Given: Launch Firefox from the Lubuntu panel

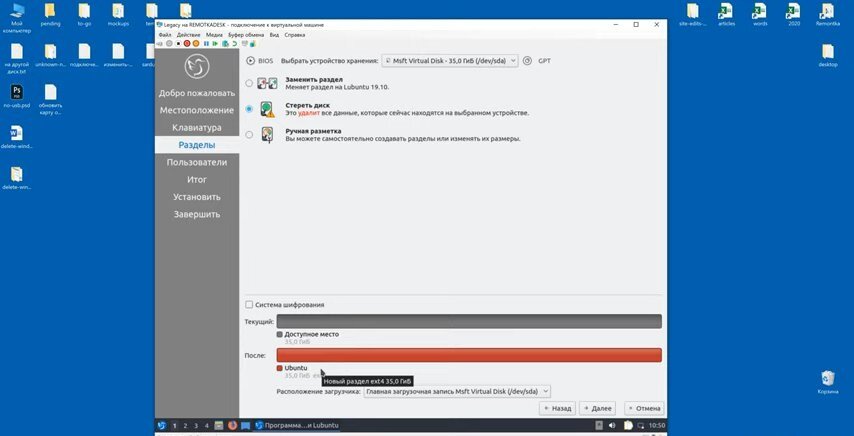Looking at the screenshot, I should pos(233,426).
